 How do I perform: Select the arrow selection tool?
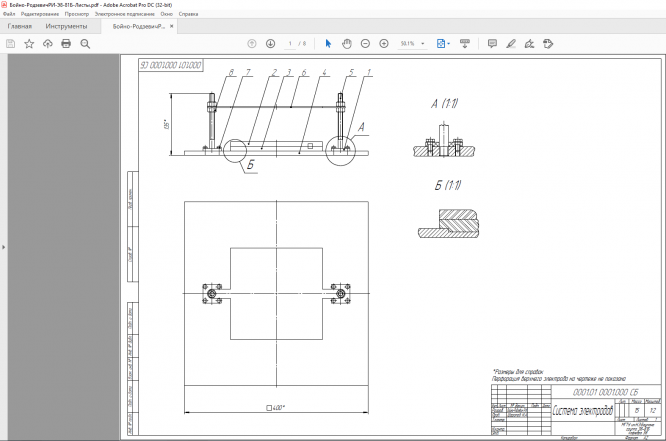[328, 44]
